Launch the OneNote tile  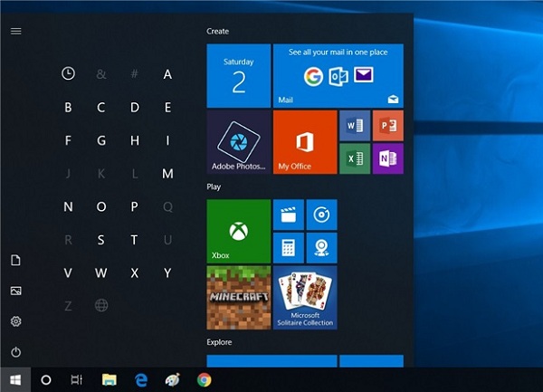point(387,158)
